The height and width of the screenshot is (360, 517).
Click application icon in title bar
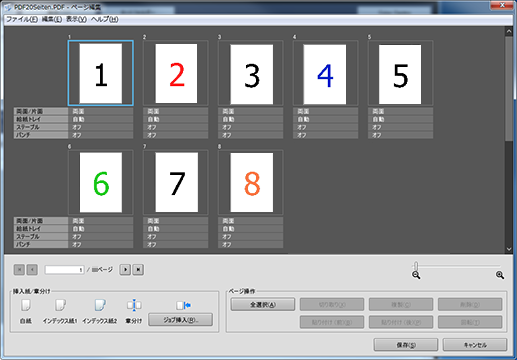(x=8, y=7)
